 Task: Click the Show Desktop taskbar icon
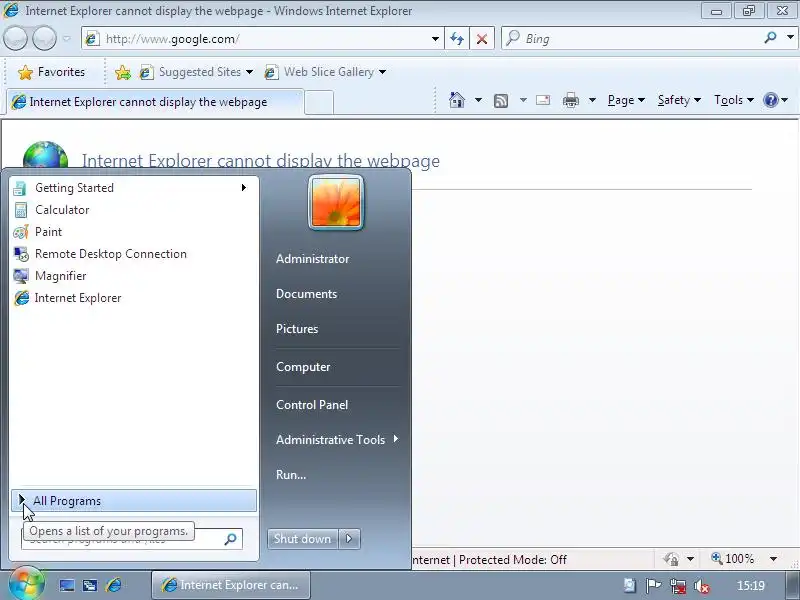point(67,585)
